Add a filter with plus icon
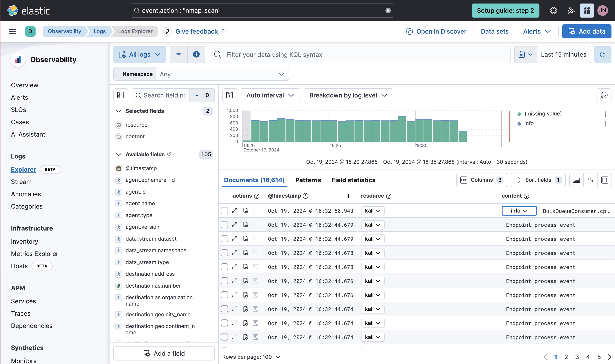Viewport: 615px width, 364px height. pos(196,54)
